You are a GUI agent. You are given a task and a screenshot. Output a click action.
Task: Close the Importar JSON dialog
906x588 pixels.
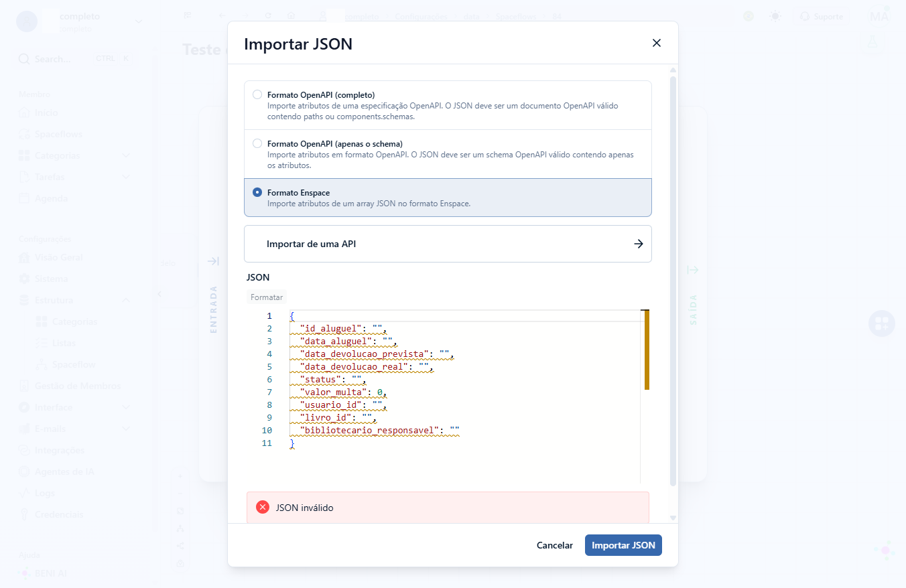657,43
